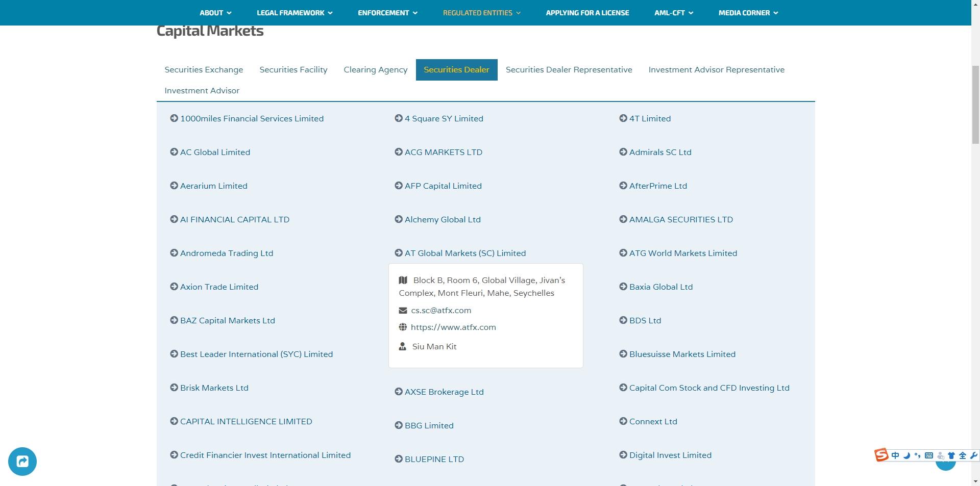
Task: Expand the ABOUT menu
Action: point(215,13)
